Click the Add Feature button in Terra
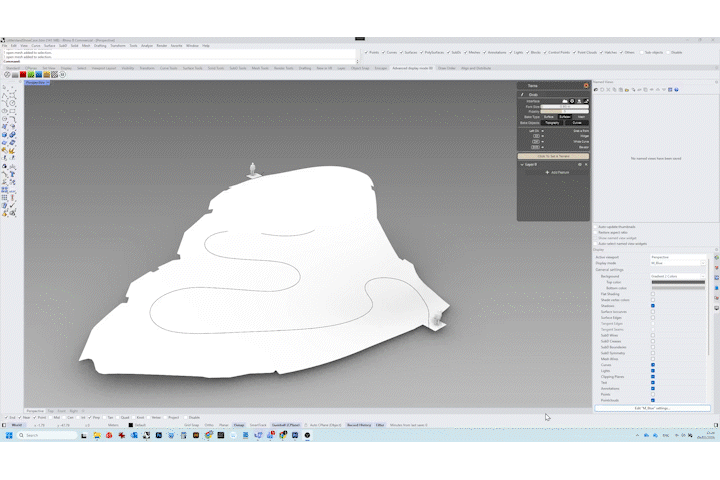This screenshot has height=480, width=720. [557, 173]
